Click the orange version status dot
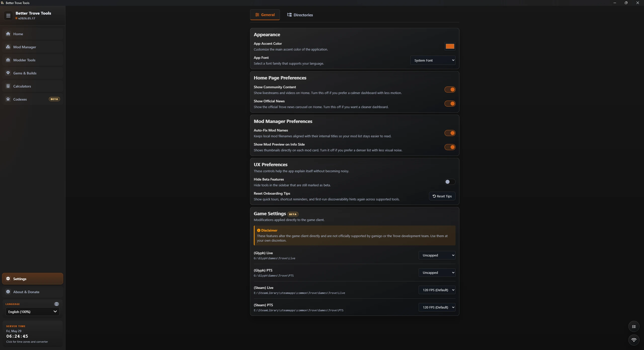Viewport: 644px width, 350px height. coord(16,18)
